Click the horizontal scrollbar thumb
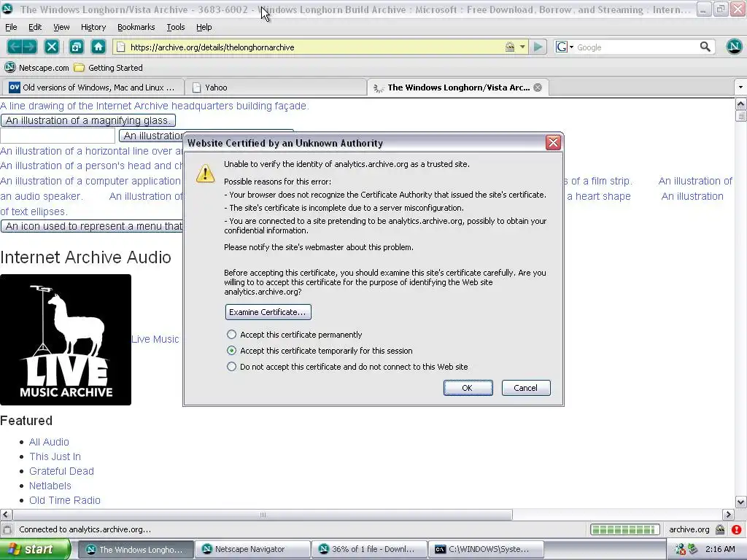 263,515
